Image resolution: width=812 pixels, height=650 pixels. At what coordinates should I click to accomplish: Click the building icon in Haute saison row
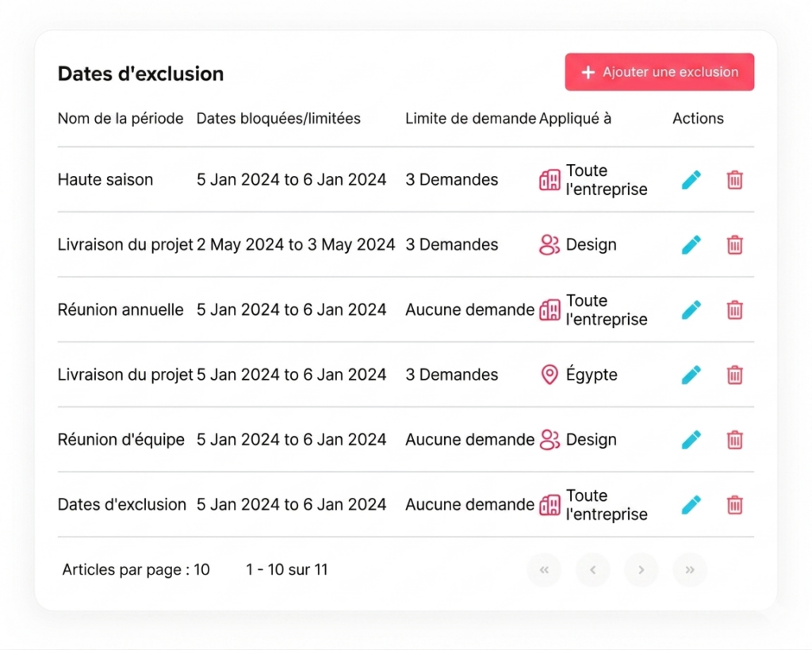point(550,180)
